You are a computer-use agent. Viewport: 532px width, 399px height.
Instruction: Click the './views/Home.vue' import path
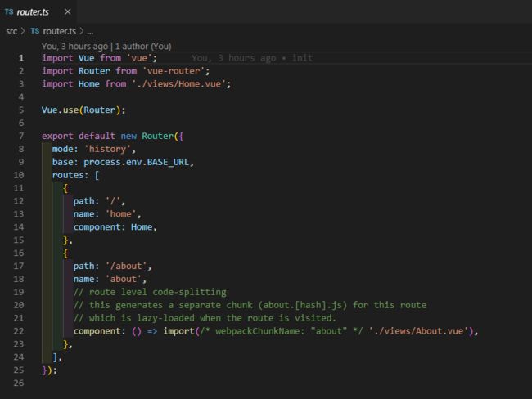click(x=178, y=83)
